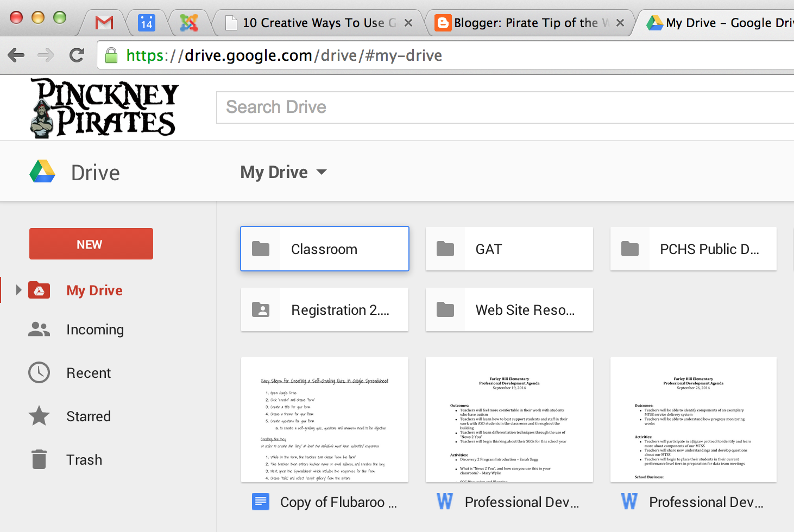Open the Trash
794x532 pixels.
[x=84, y=460]
